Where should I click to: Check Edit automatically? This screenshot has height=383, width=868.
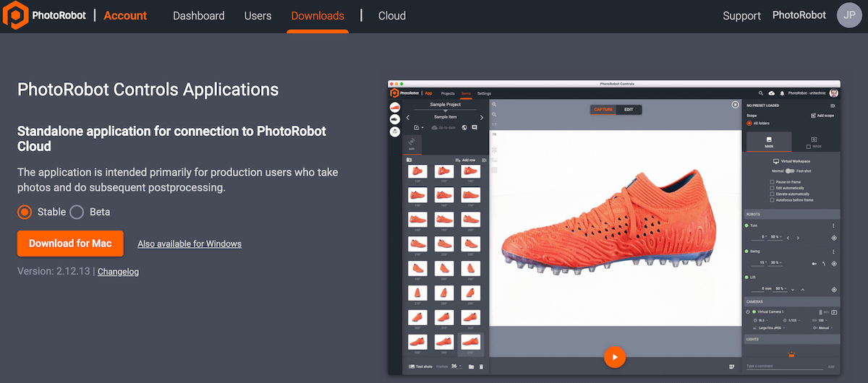point(772,188)
